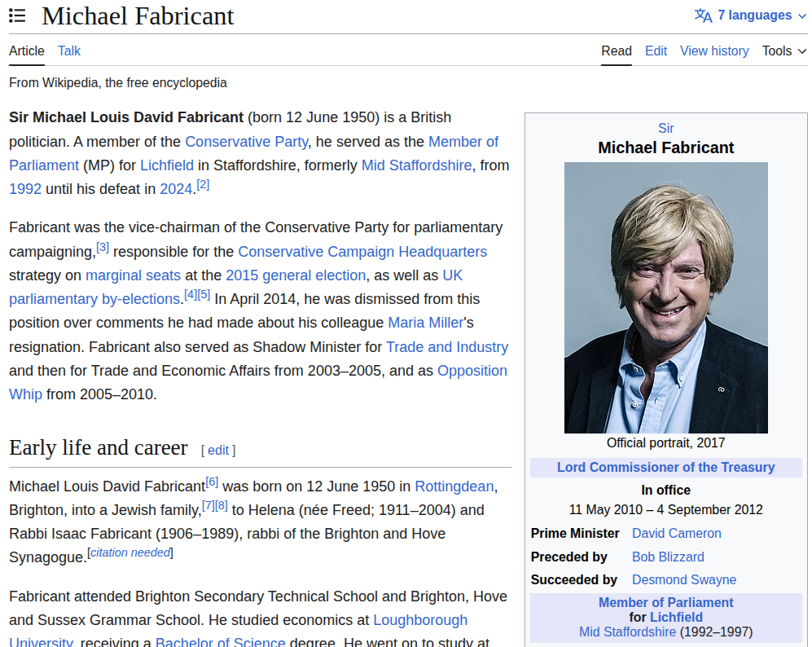Open the Lord Commissioner of the Treasury link
Viewport: 812px width, 647px height.
tap(665, 468)
